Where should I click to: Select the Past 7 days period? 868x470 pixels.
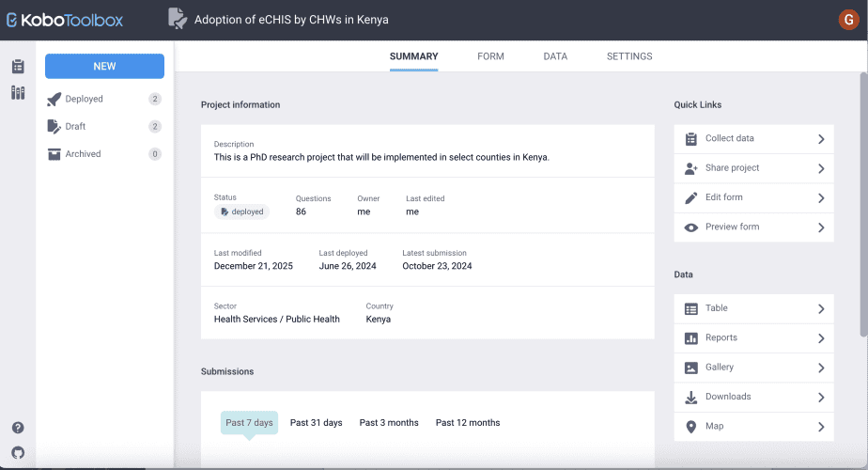tap(249, 423)
